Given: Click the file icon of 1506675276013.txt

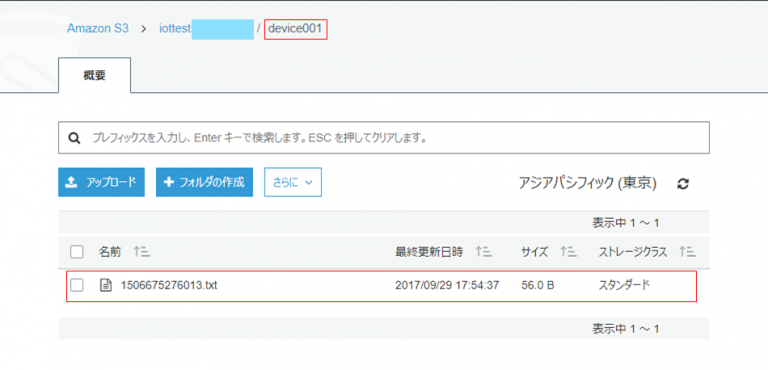Looking at the screenshot, I should (105, 285).
